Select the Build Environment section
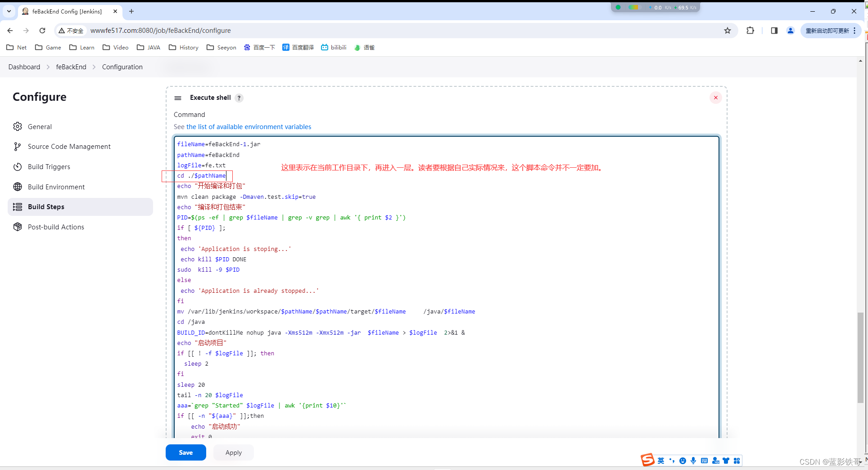This screenshot has width=868, height=470. coord(80,187)
